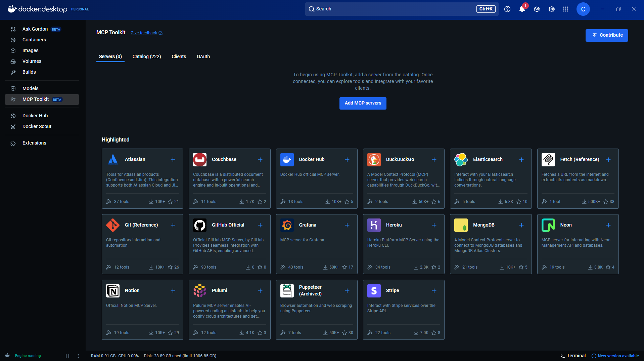Open the OAuth tab
The image size is (644, 361).
[x=203, y=56]
